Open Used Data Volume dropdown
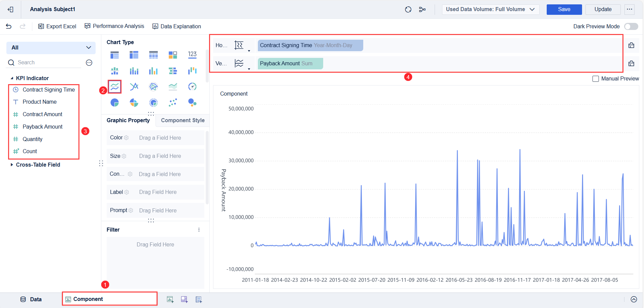The height and width of the screenshot is (308, 644). 490,9
